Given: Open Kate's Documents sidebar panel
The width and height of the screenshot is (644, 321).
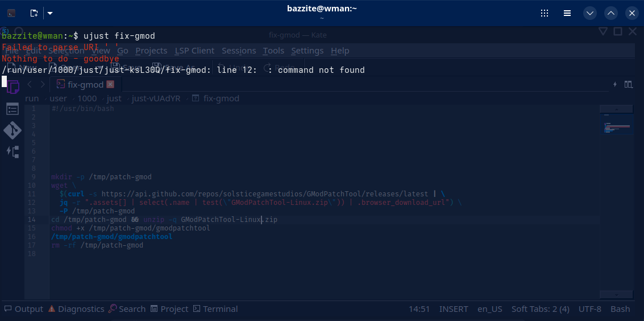Looking at the screenshot, I should coord(13,87).
